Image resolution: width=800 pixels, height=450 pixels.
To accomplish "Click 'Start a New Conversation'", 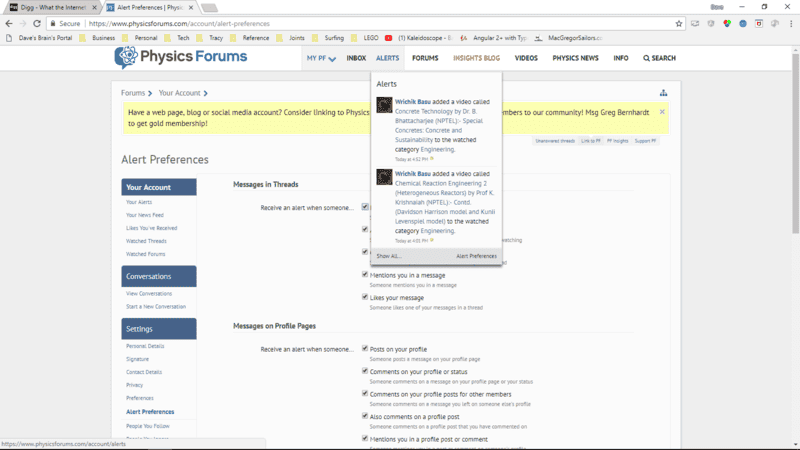I will click(156, 307).
